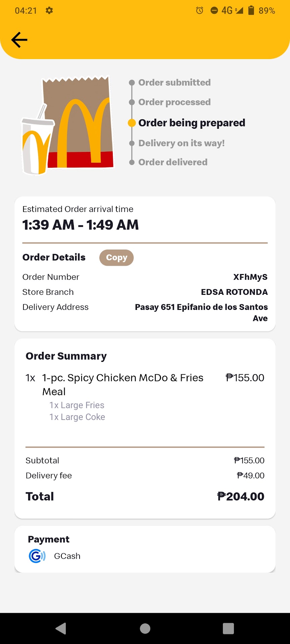Tap the ₱204.00 total amount
Image resolution: width=290 pixels, height=644 pixels.
241,496
